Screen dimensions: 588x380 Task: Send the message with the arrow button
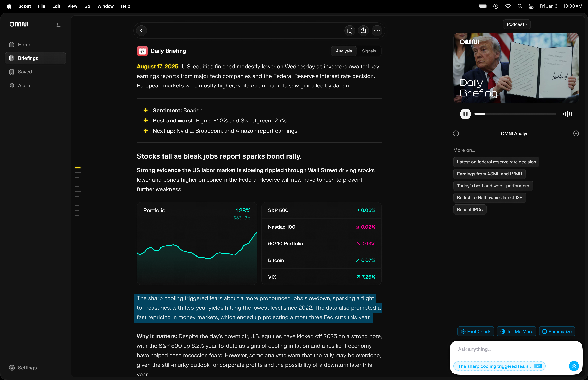click(574, 366)
